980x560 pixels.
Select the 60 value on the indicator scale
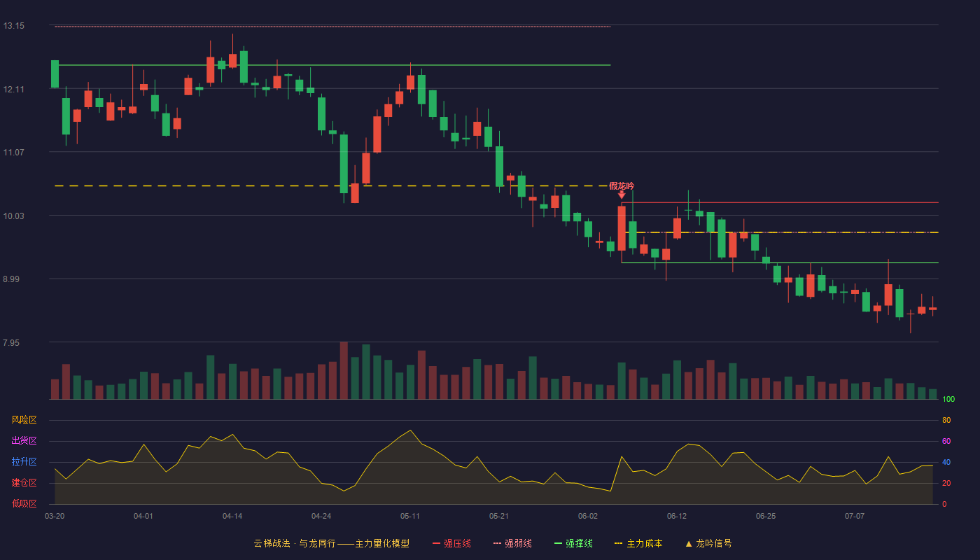point(946,441)
